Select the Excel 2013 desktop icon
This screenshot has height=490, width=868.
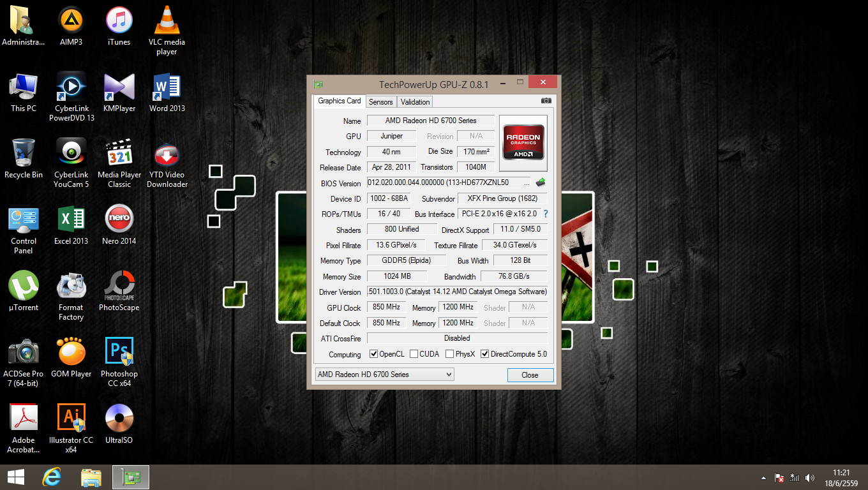pyautogui.click(x=71, y=225)
